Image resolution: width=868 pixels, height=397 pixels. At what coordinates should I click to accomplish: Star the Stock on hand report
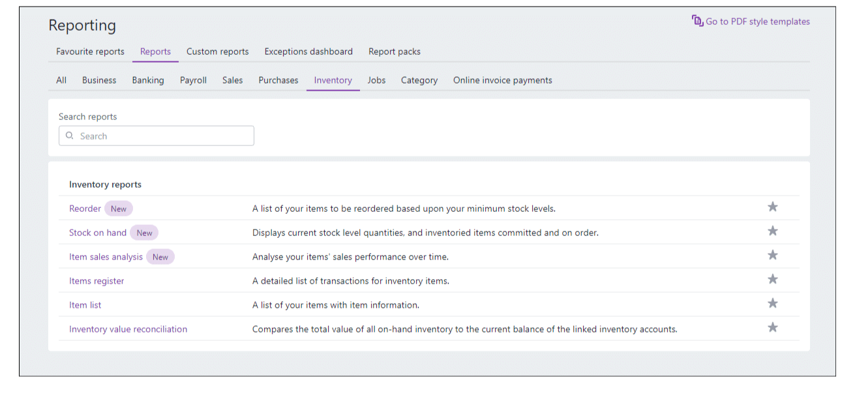(773, 231)
